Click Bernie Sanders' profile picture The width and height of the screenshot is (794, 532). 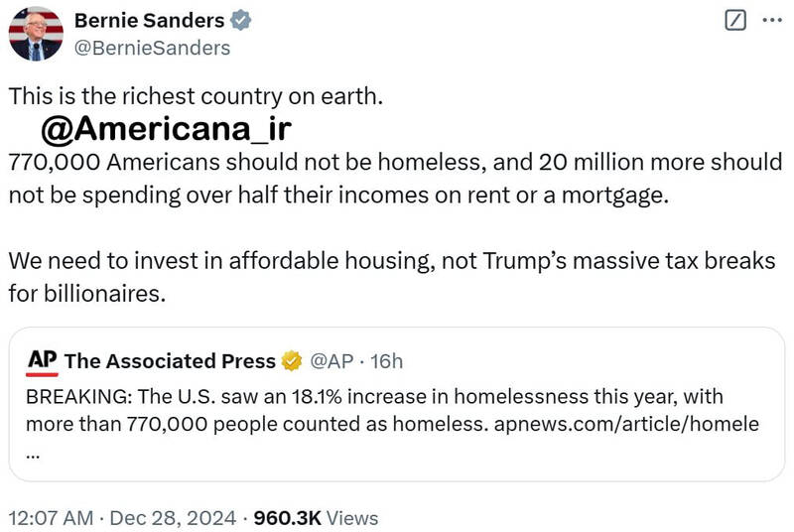click(36, 35)
